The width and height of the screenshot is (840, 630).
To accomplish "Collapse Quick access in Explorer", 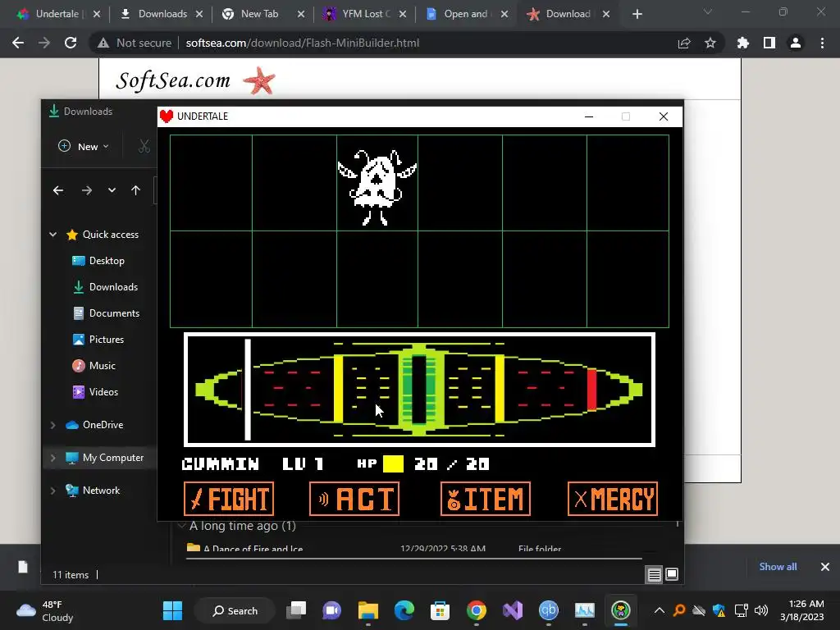I will click(x=53, y=234).
